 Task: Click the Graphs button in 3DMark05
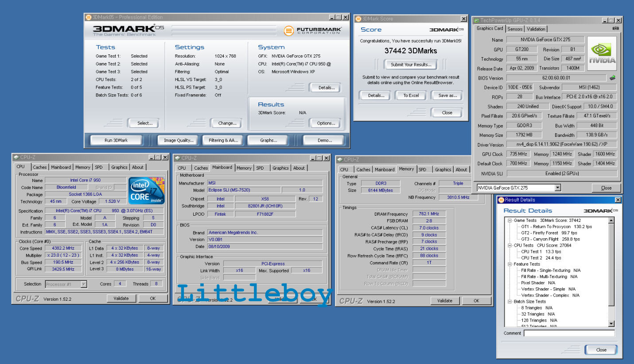pyautogui.click(x=268, y=140)
